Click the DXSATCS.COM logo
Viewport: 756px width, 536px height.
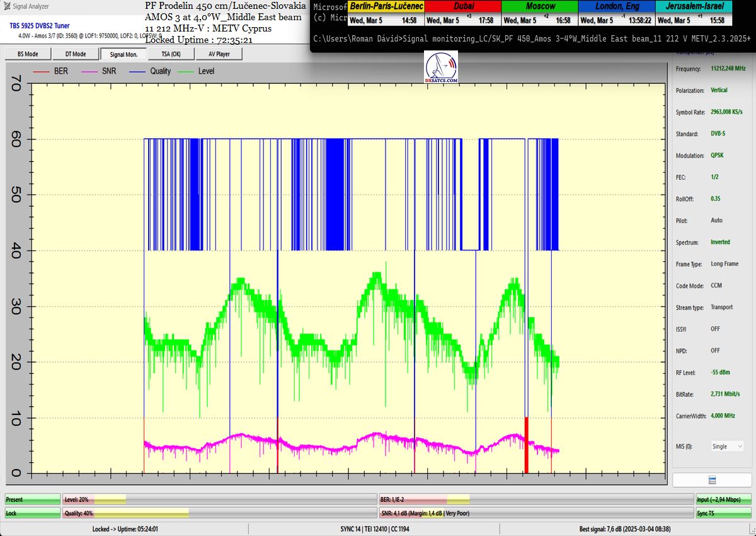[442, 67]
